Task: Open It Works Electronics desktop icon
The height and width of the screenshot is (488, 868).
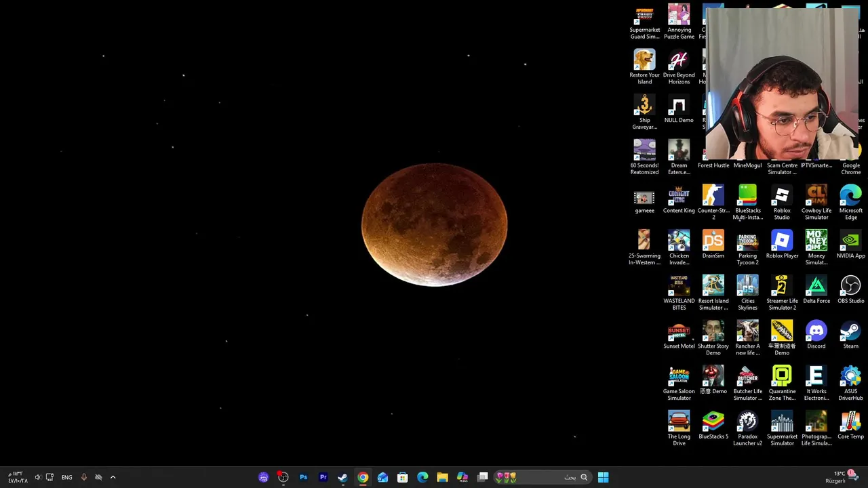Action: (x=816, y=383)
